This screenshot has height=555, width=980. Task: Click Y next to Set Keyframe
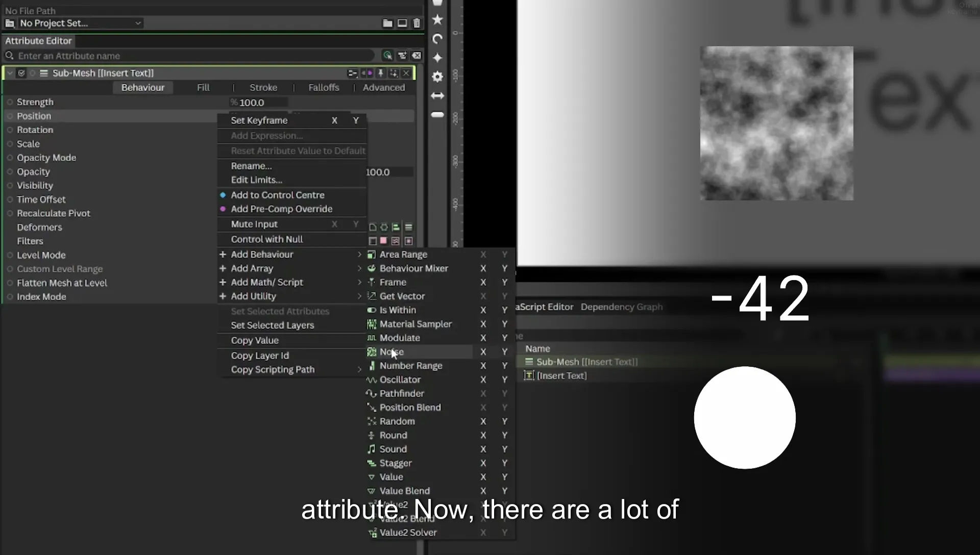356,120
